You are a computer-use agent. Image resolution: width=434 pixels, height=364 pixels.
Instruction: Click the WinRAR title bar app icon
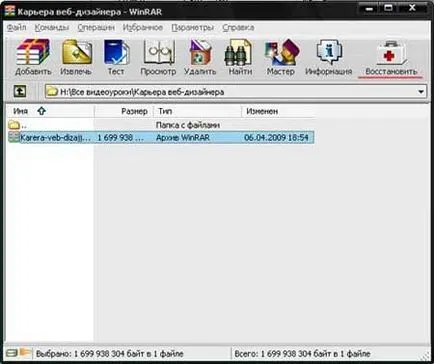point(10,11)
